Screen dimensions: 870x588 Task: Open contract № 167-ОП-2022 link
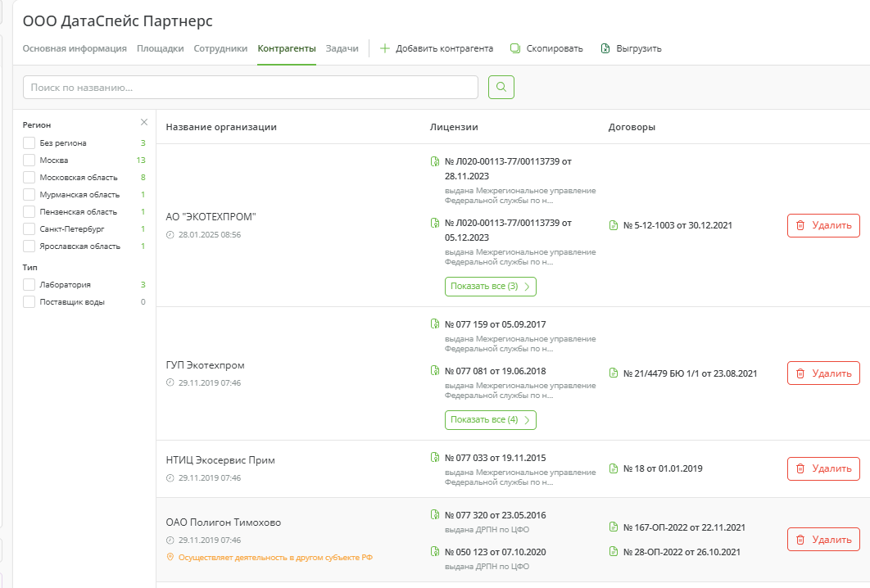tap(683, 527)
